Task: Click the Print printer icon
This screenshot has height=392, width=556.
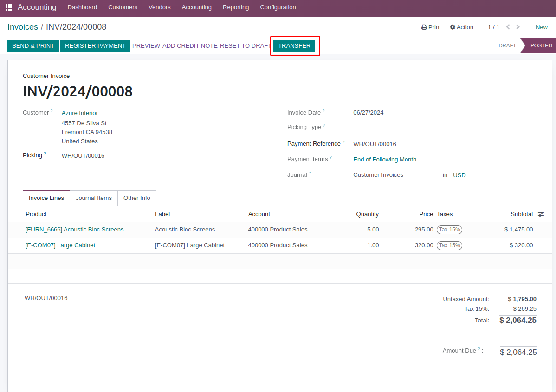Action: tap(424, 27)
